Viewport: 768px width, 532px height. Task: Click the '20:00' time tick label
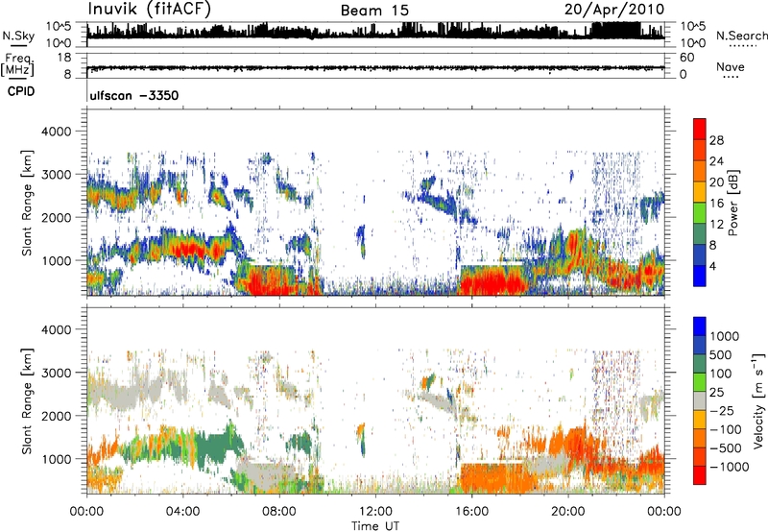pyautogui.click(x=567, y=512)
